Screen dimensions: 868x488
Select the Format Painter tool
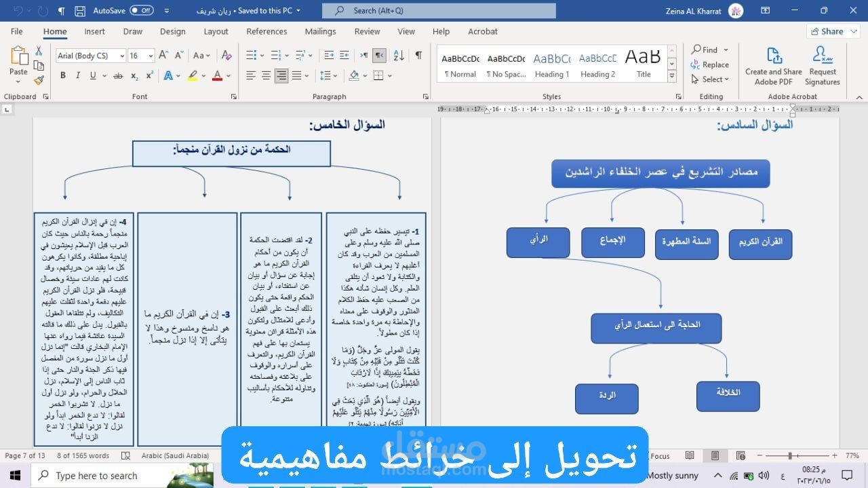coord(39,80)
